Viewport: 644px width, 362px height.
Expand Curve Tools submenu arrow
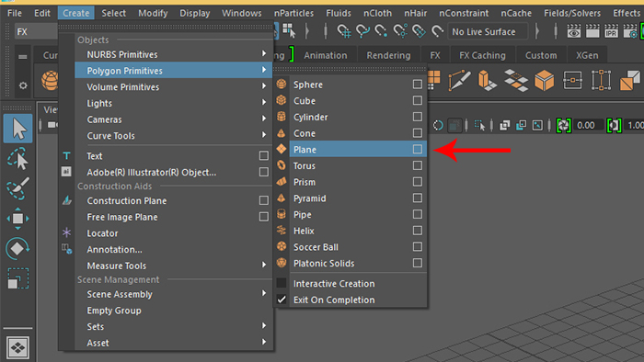(x=264, y=134)
